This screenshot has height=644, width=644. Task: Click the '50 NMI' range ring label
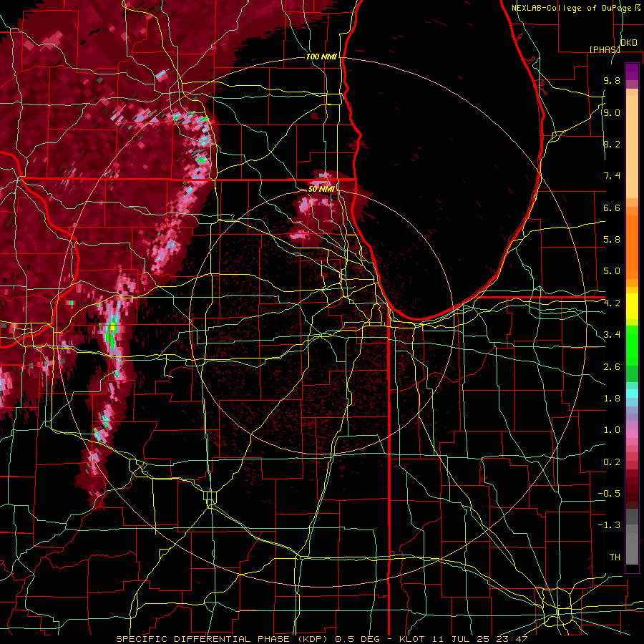coord(321,190)
